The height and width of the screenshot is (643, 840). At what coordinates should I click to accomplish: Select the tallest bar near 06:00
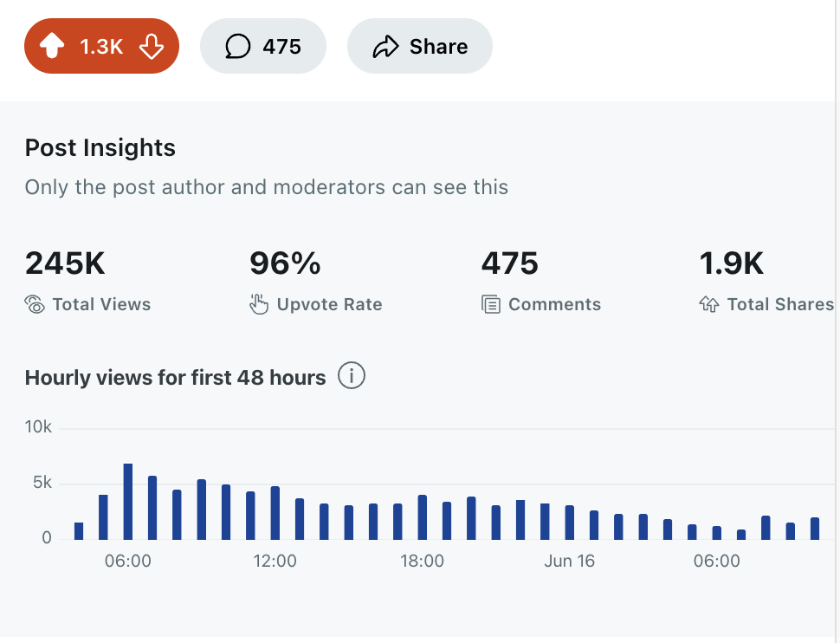128,502
